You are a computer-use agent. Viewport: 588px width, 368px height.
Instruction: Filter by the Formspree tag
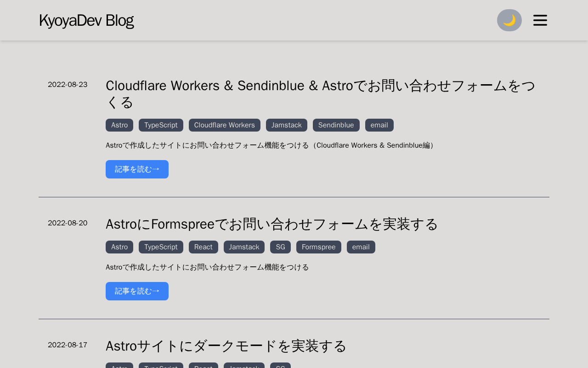[318, 247]
